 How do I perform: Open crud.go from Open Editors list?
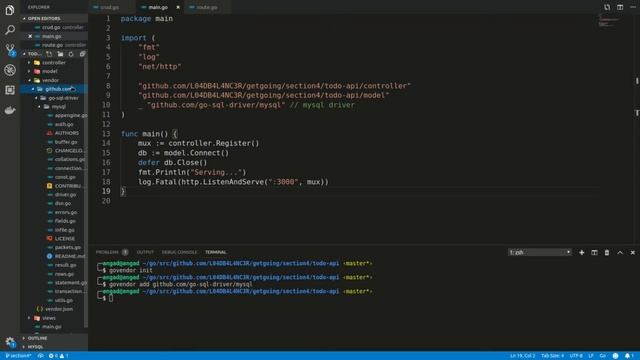[54, 27]
